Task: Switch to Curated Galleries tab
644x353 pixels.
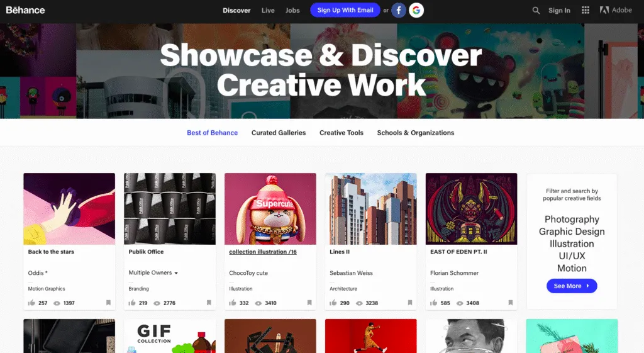Action: (x=279, y=133)
